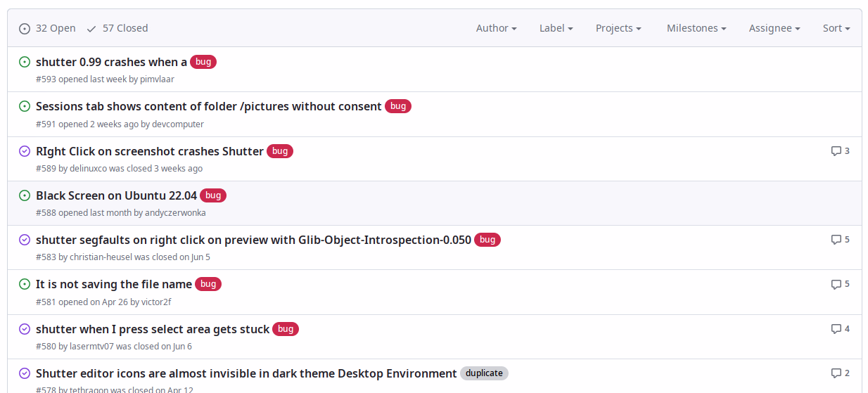Open the Author filter dropdown
The width and height of the screenshot is (868, 393).
497,28
